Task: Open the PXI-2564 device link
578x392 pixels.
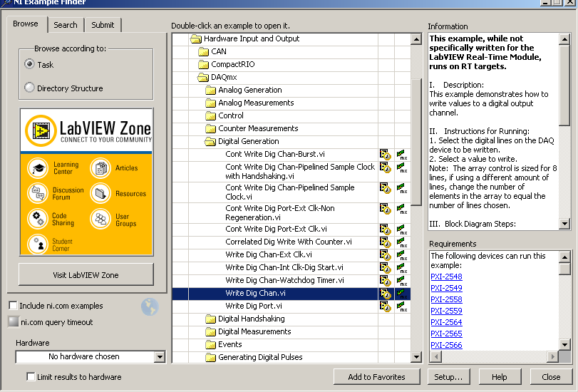Action: [446, 322]
